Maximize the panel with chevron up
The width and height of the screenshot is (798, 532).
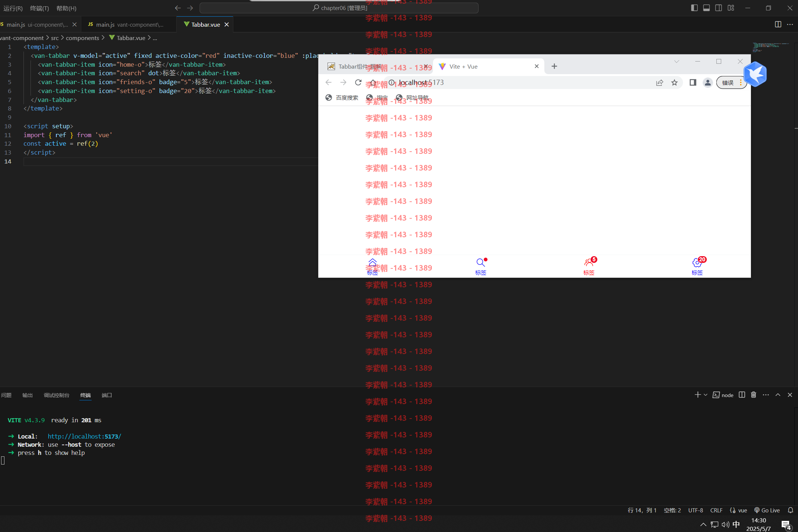tap(778, 395)
